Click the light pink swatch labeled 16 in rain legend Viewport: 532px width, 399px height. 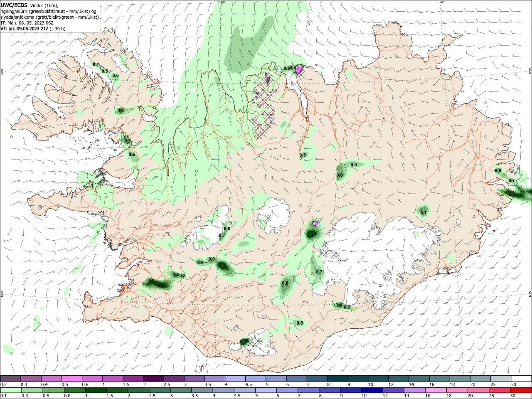tap(436, 390)
